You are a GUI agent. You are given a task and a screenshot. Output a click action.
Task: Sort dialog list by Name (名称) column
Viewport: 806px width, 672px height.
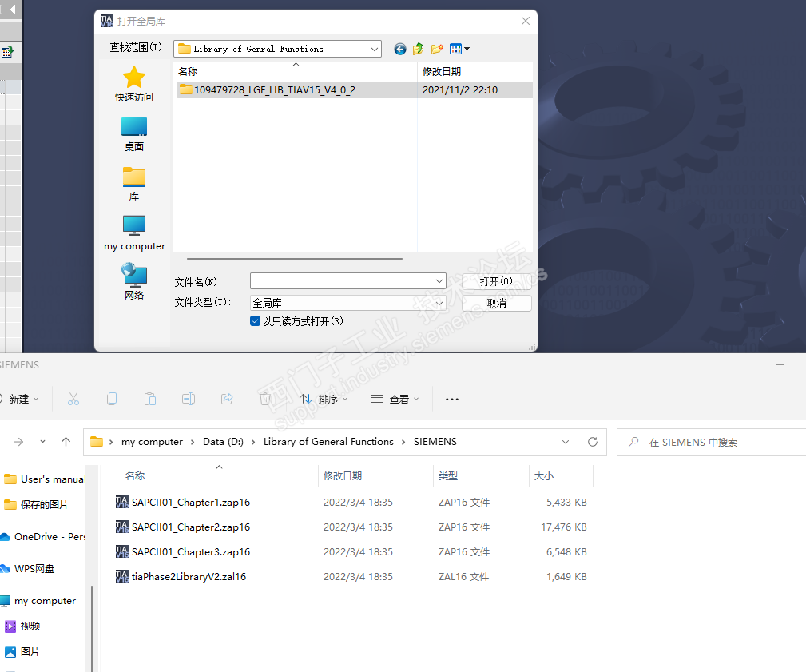[295, 71]
